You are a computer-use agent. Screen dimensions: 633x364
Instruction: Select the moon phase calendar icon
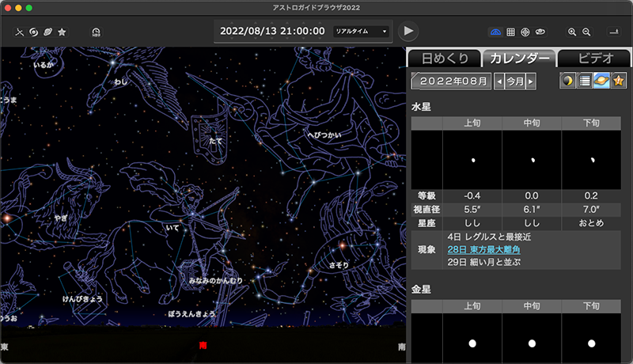(x=567, y=82)
